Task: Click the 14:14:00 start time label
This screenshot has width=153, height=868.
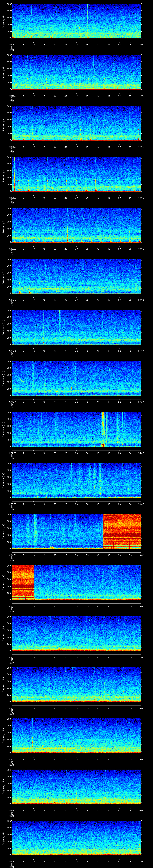Action: 12,44
